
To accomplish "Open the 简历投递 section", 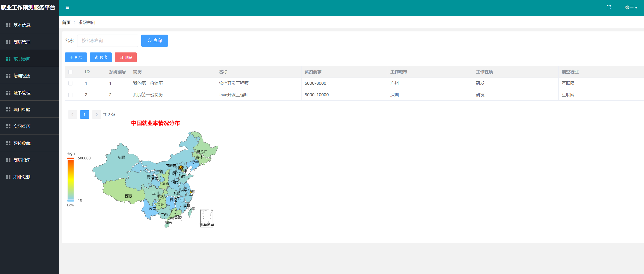I will [x=22, y=160].
